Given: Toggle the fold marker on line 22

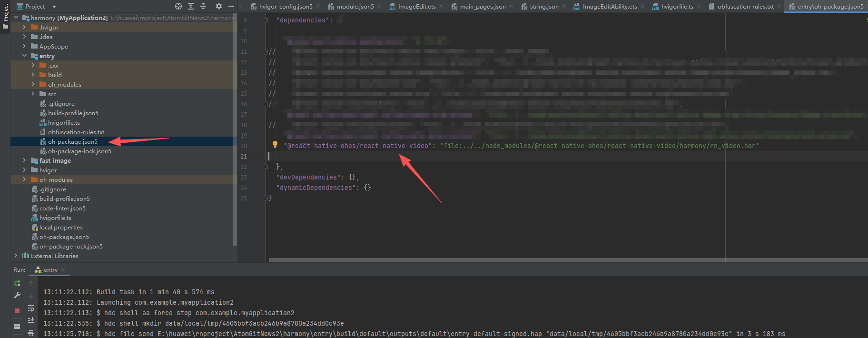Looking at the screenshot, I should pos(266,167).
